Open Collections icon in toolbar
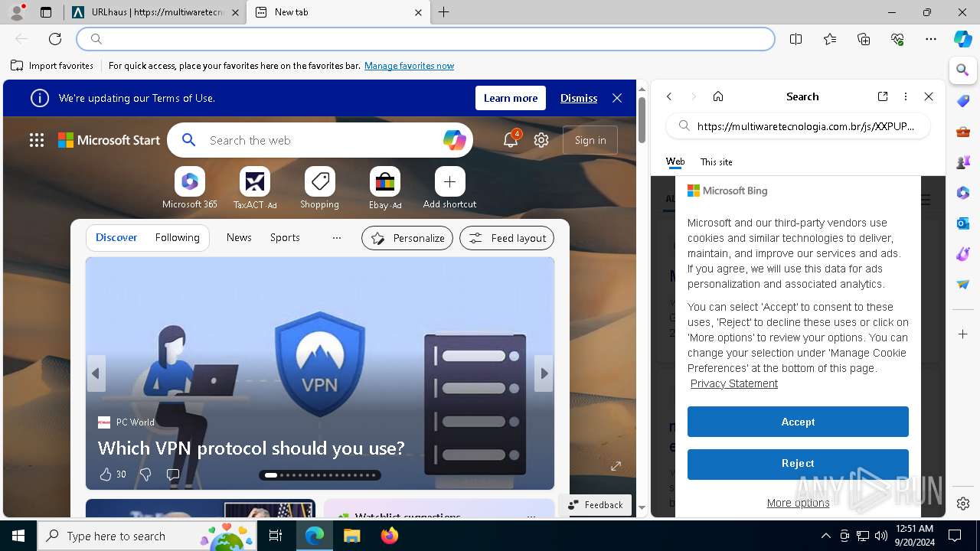This screenshot has width=980, height=551. [x=864, y=39]
